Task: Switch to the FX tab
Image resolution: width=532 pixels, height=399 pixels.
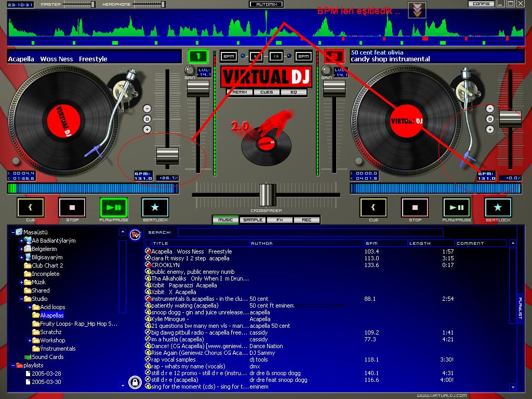Action: tap(280, 220)
